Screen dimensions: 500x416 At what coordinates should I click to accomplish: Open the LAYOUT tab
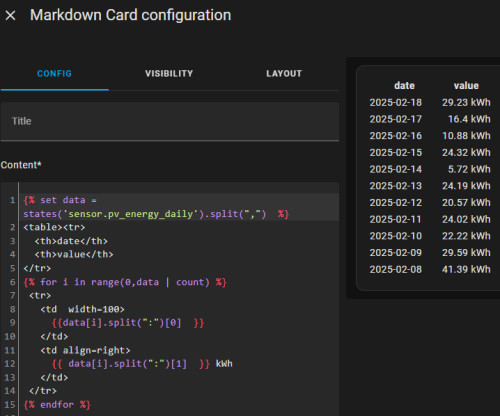tap(284, 74)
